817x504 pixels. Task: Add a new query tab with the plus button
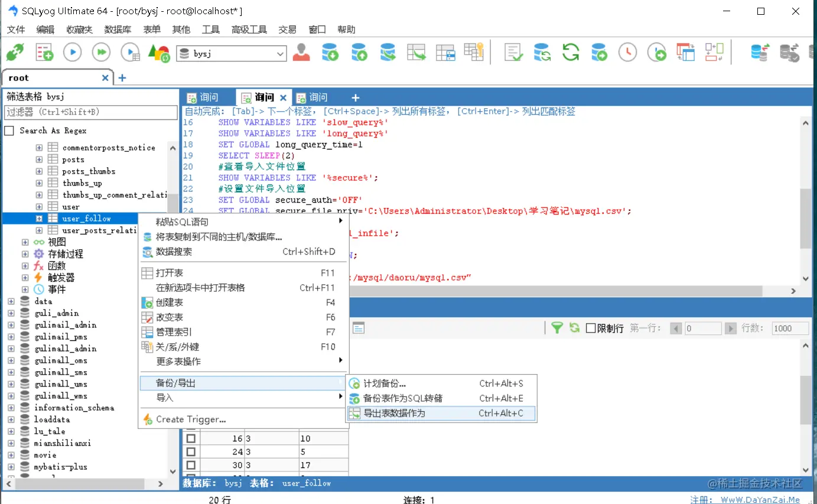click(355, 97)
